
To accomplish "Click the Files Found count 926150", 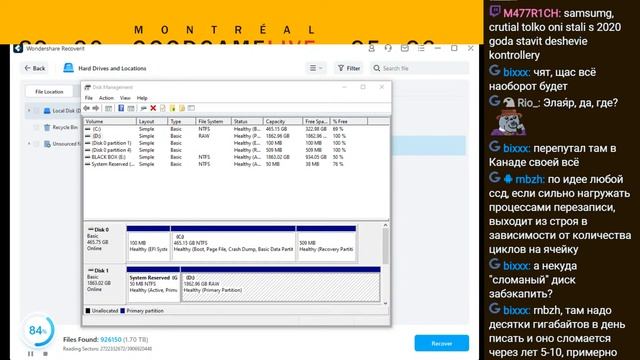I will (111, 339).
